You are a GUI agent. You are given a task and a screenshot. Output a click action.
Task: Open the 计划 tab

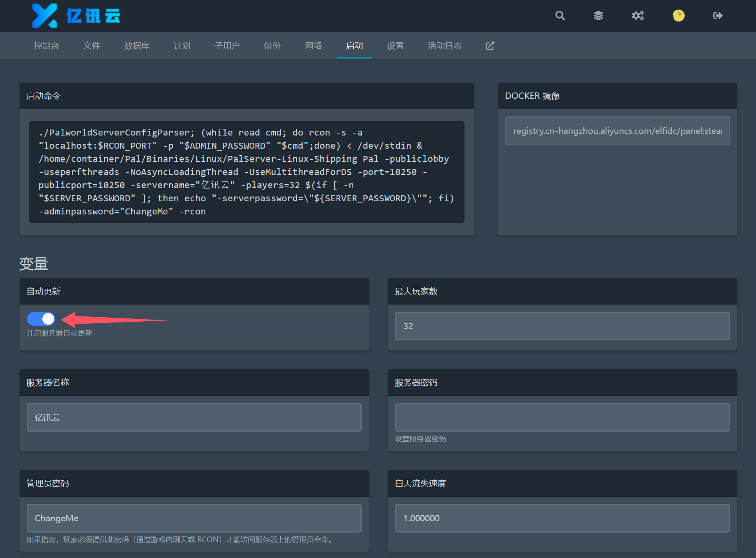click(x=182, y=46)
